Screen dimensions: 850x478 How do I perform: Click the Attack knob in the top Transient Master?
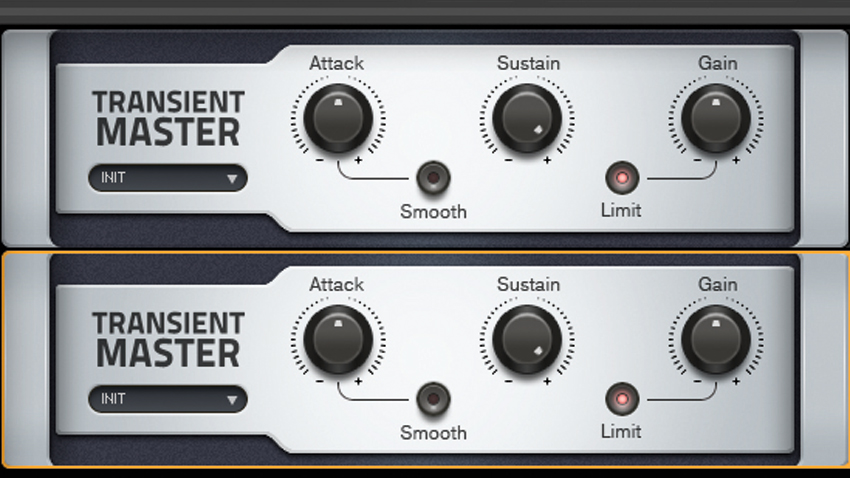338,118
